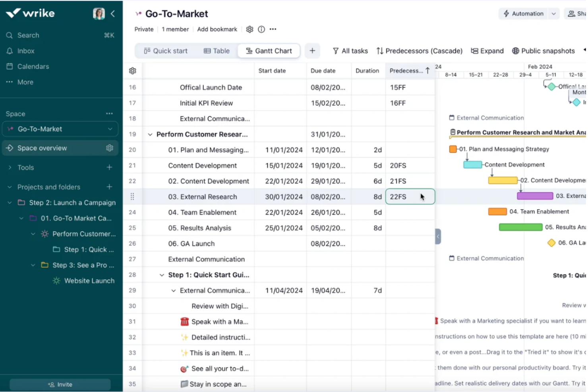Open Automation dropdown arrow
The image size is (588, 392).
click(x=553, y=14)
